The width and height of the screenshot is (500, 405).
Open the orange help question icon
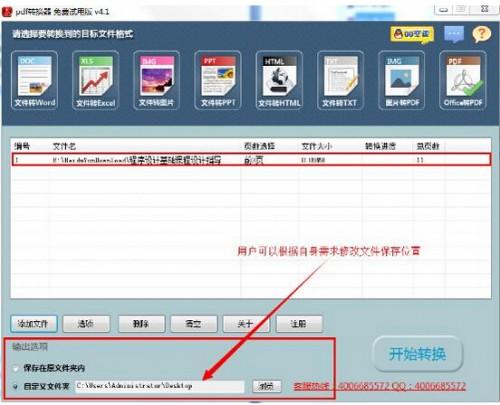pyautogui.click(x=482, y=34)
